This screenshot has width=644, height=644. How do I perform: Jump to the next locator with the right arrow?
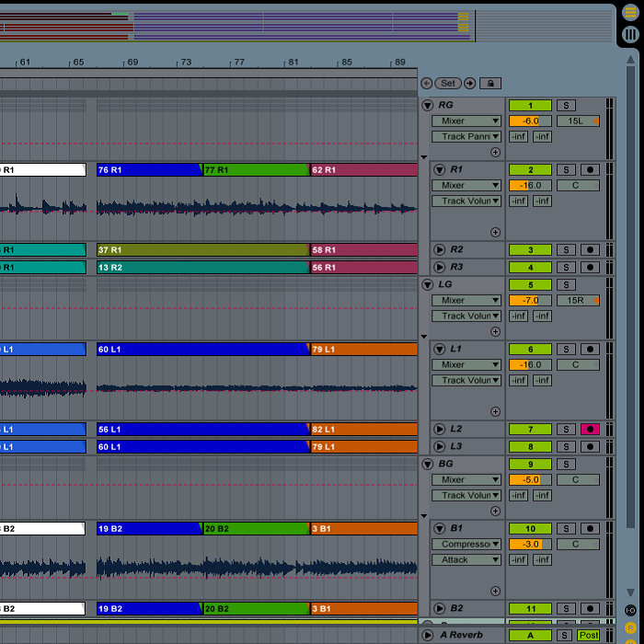[x=470, y=83]
